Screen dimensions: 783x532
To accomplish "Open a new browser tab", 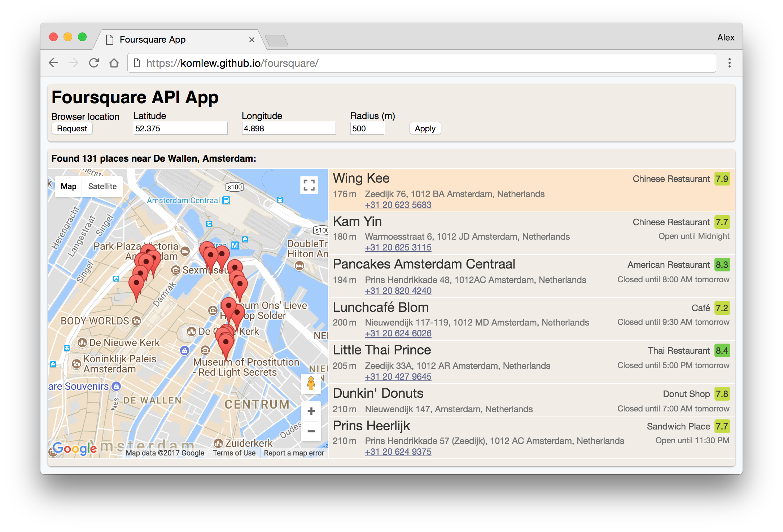I will [277, 40].
